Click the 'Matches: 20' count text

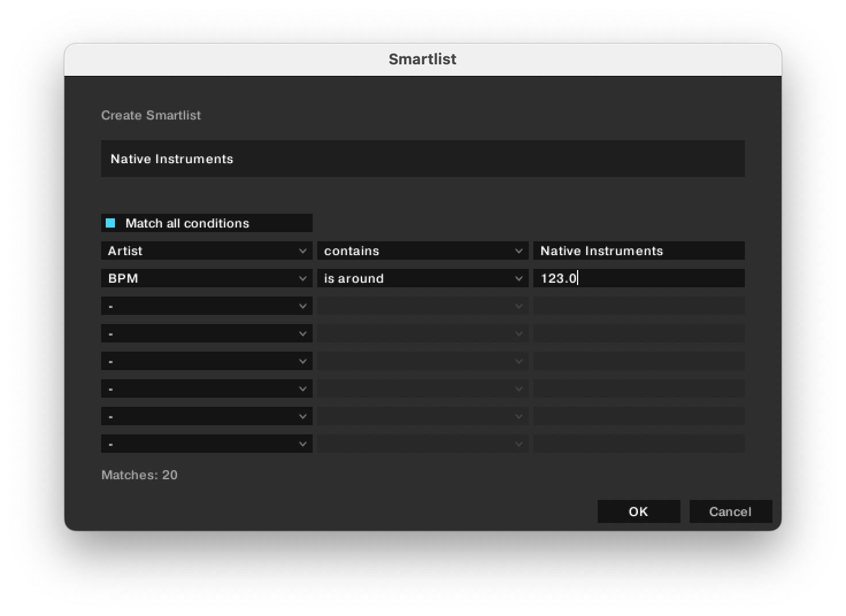[x=140, y=475]
